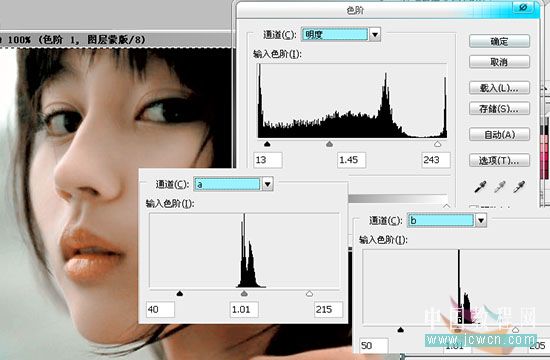Click the 载入(L)... button
This screenshot has height=360, width=550.
499,88
